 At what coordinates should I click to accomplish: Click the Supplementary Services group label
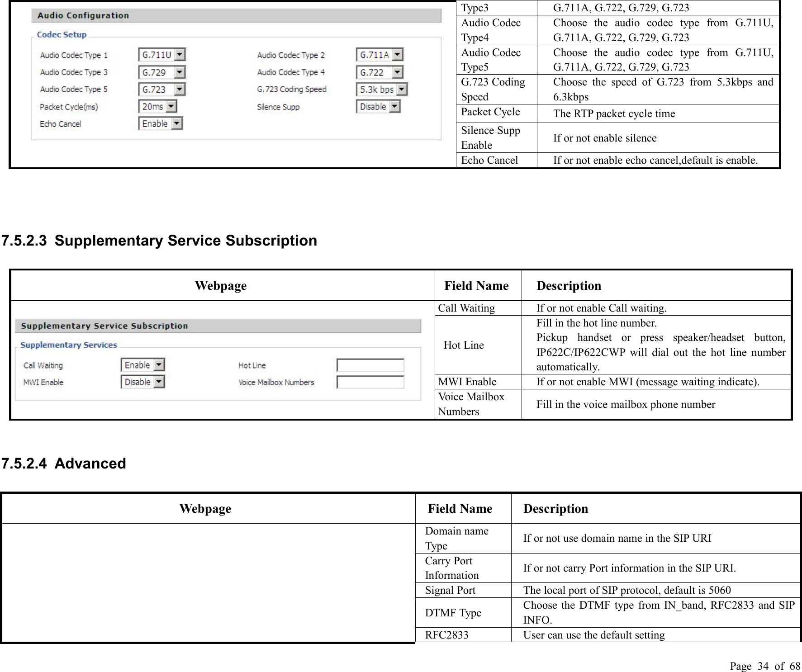tap(69, 345)
